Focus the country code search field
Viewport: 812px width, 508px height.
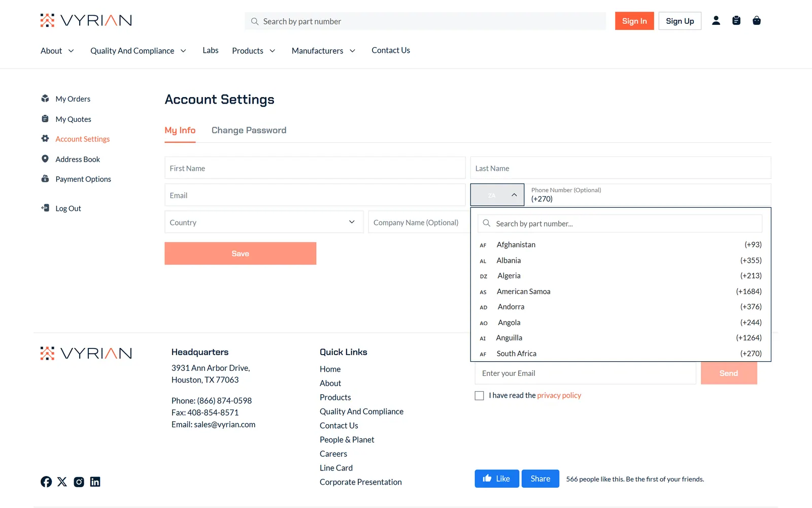point(620,224)
